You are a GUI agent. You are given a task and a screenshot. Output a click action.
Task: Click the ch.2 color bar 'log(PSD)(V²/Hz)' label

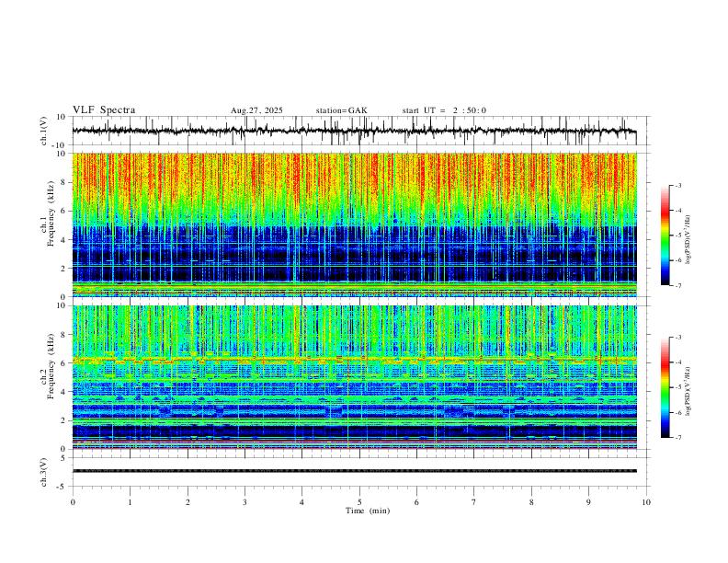pyautogui.click(x=688, y=392)
